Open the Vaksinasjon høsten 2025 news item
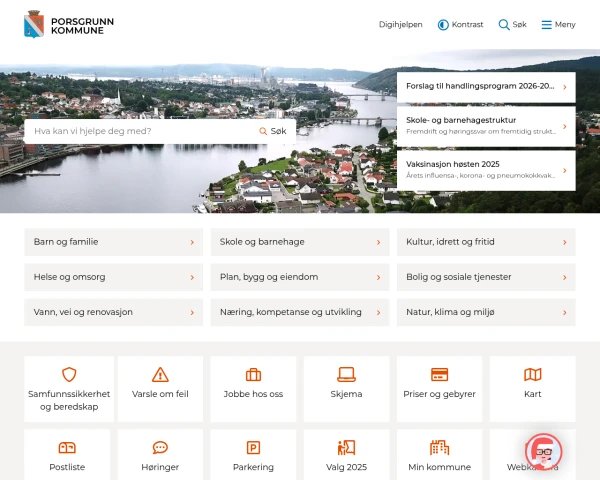 pyautogui.click(x=485, y=169)
